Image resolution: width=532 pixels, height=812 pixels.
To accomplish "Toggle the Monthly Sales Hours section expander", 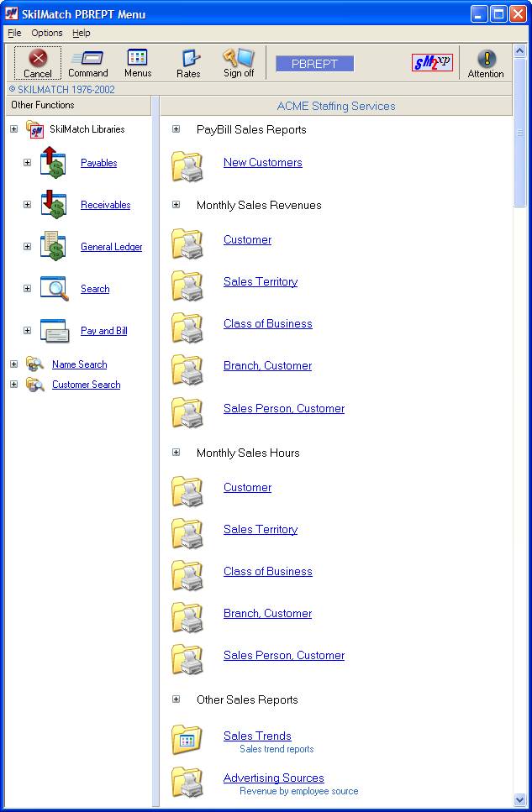I will (176, 452).
